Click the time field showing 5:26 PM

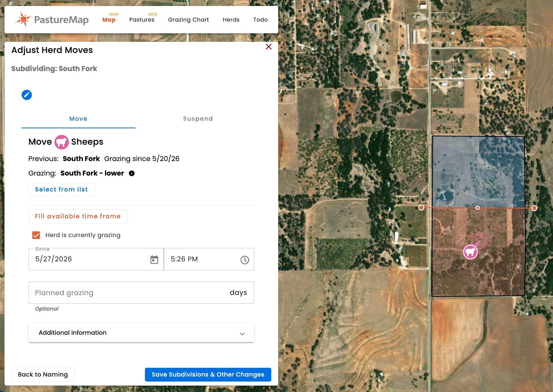pos(209,259)
